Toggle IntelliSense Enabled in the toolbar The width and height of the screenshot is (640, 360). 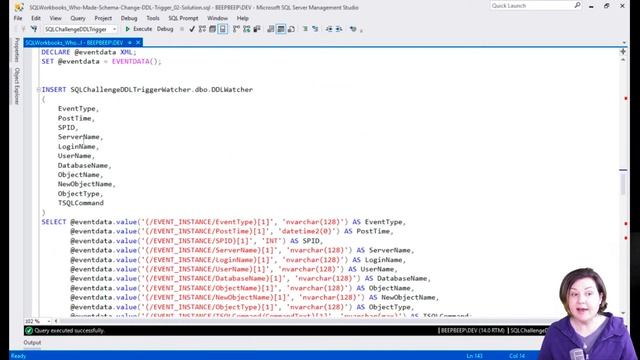coord(222,29)
